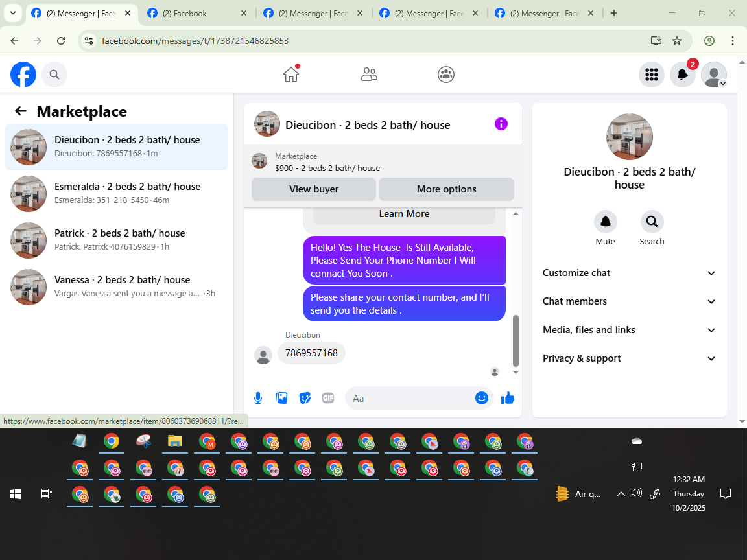Open the $900 2 beds 2 bath listing link
This screenshot has height=560, width=747.
(327, 168)
